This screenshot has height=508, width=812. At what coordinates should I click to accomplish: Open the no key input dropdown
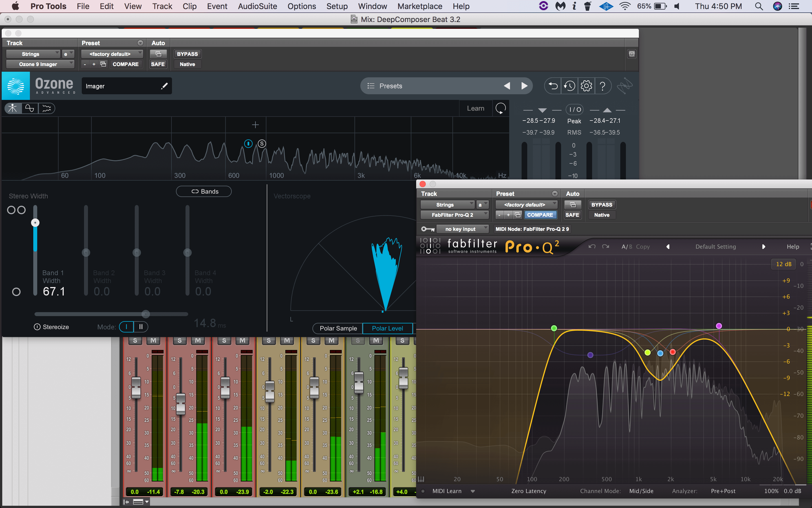point(462,229)
